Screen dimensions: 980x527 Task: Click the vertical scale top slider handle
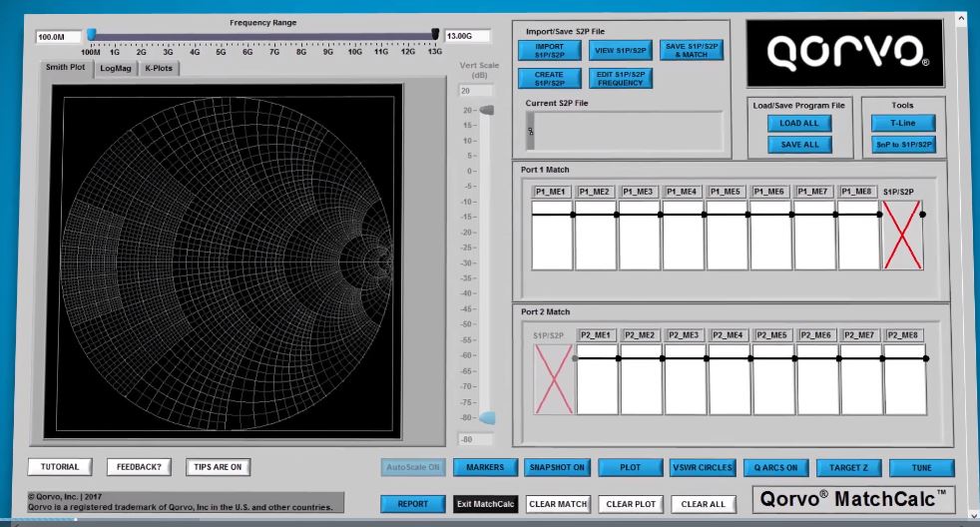487,111
